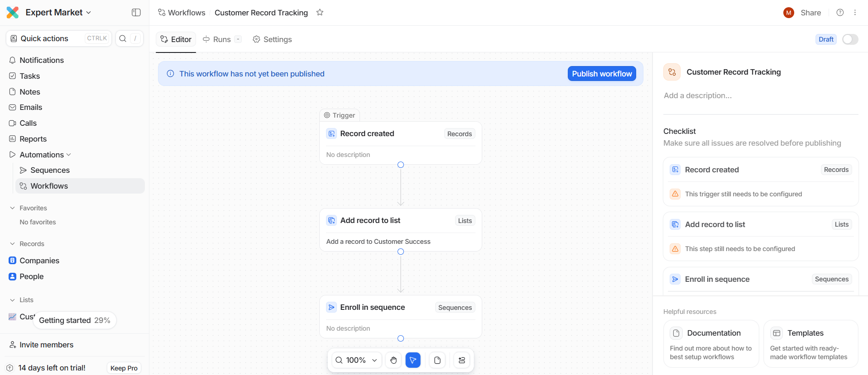The width and height of the screenshot is (868, 375).
Task: Click the Publish workflow button
Action: pyautogui.click(x=601, y=74)
